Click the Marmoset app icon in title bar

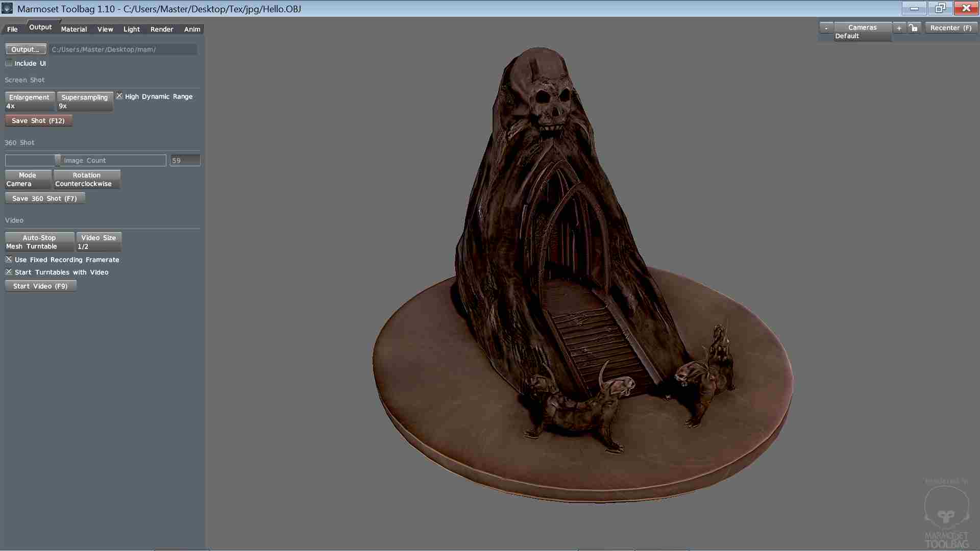click(7, 8)
